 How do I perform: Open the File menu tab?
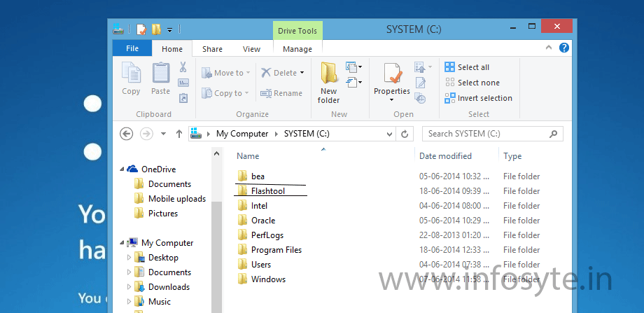[x=132, y=48]
